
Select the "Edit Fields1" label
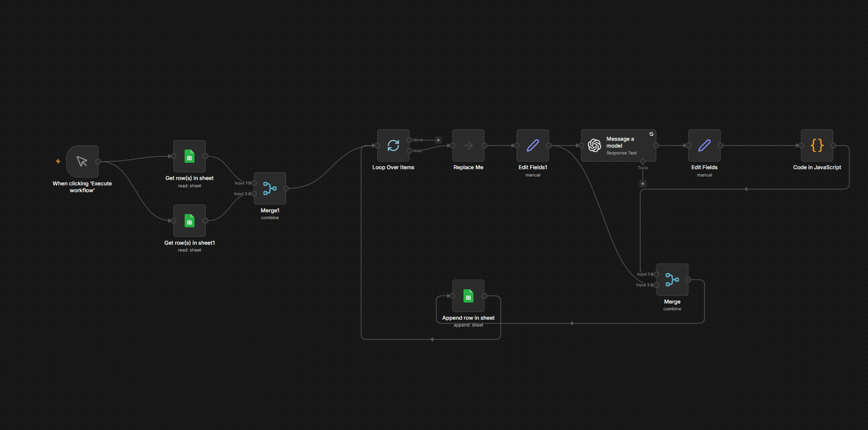pos(533,167)
